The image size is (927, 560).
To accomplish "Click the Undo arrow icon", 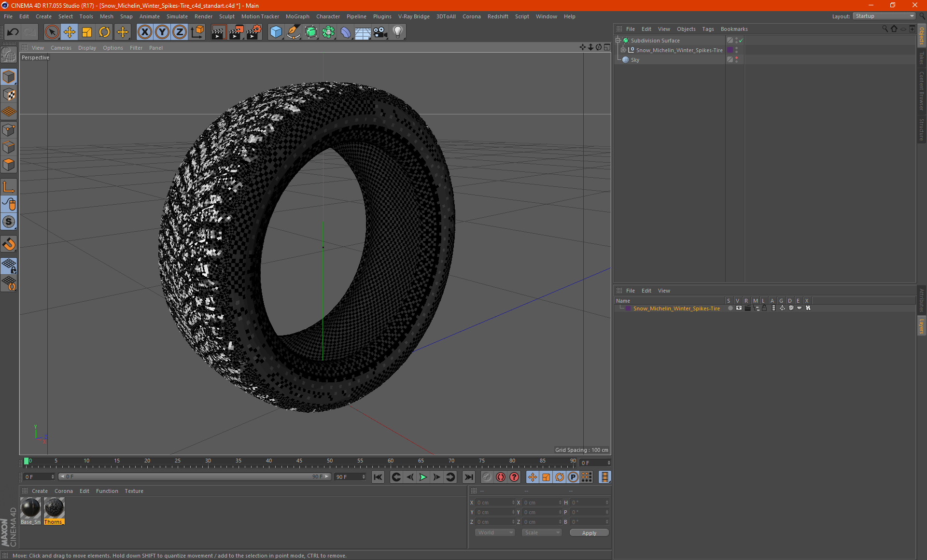I will point(13,32).
